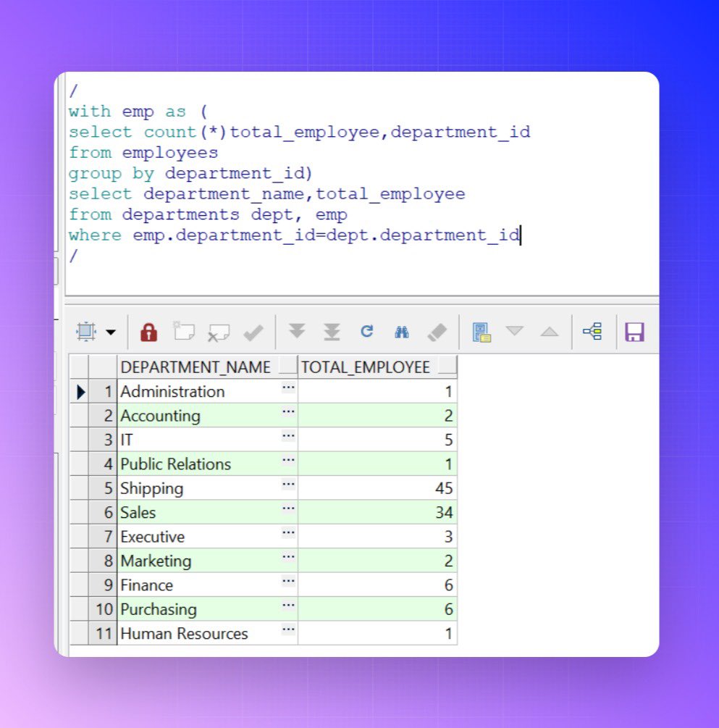The width and height of the screenshot is (719, 728).
Task: Click the refresh query icon
Action: coord(366,331)
